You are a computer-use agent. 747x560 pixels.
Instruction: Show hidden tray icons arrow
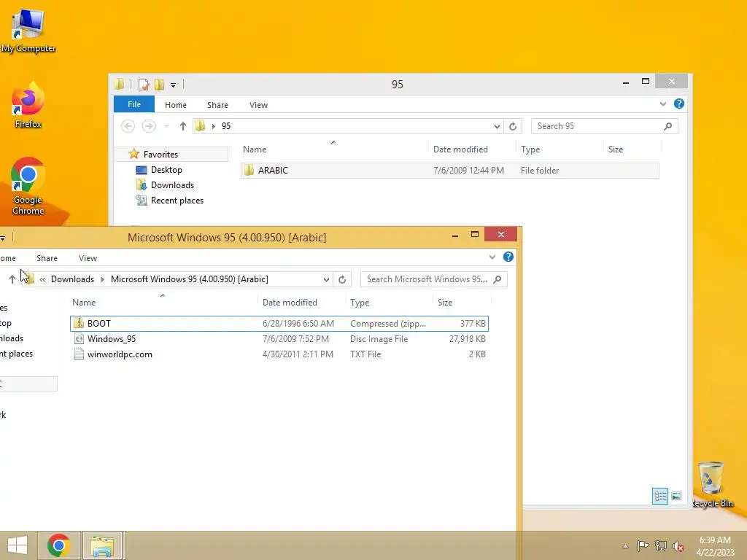(x=625, y=546)
